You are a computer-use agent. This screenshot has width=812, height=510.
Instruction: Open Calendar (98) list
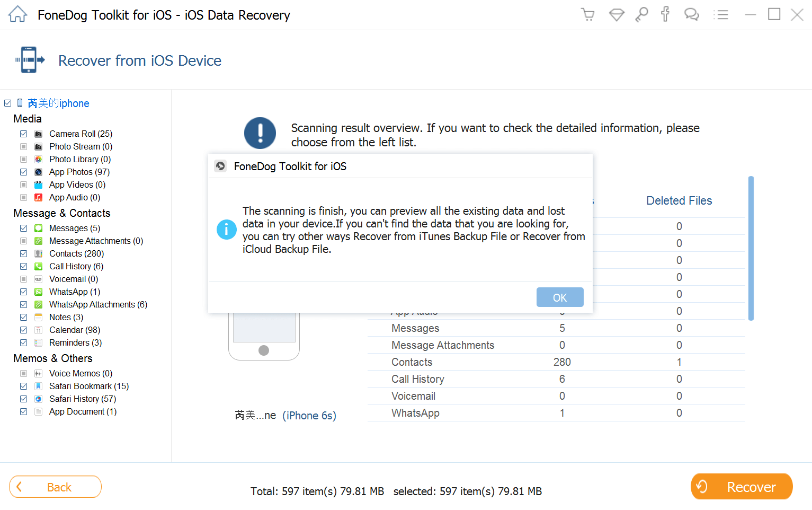(x=75, y=330)
